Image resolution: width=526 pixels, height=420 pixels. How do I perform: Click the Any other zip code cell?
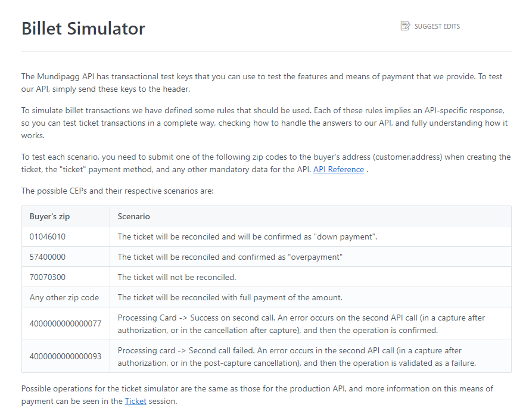coord(64,297)
